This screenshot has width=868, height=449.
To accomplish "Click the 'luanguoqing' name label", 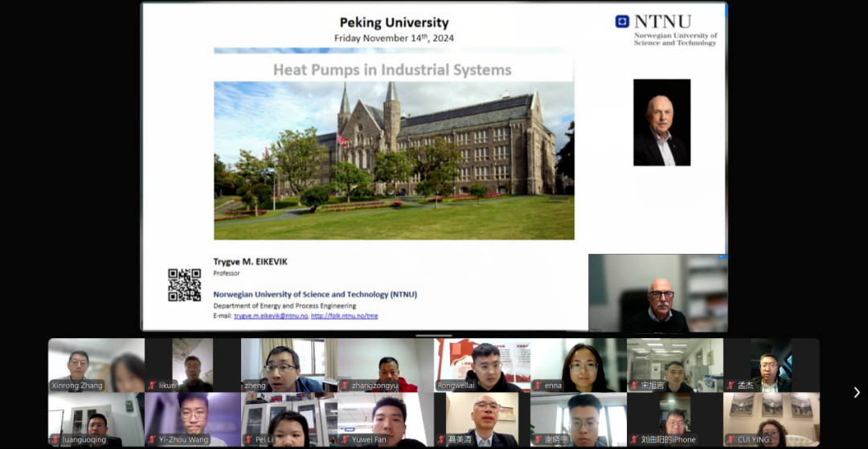I will click(x=84, y=439).
